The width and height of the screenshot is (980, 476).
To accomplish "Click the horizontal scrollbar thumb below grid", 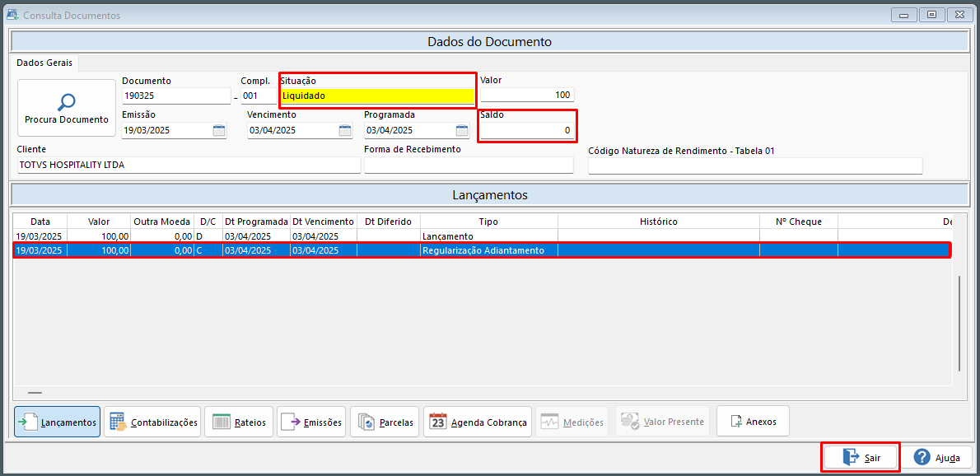I will (35, 393).
